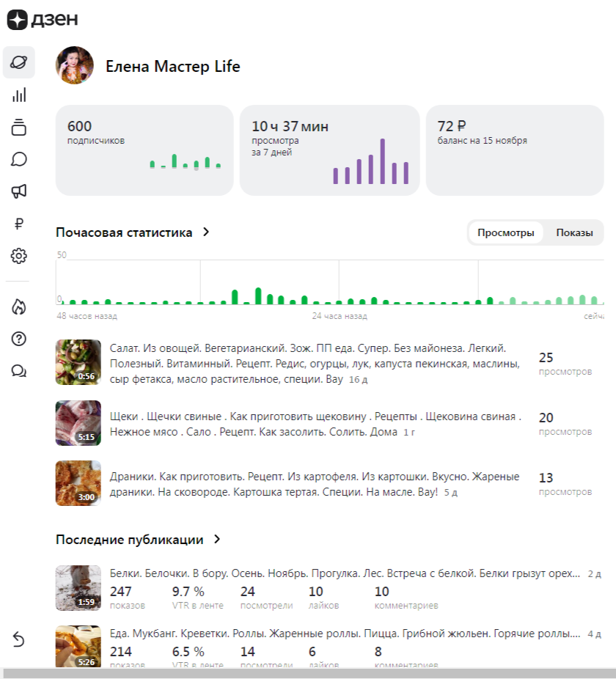Open the 72 ₽ balance card
This screenshot has width=616, height=679.
pos(520,150)
